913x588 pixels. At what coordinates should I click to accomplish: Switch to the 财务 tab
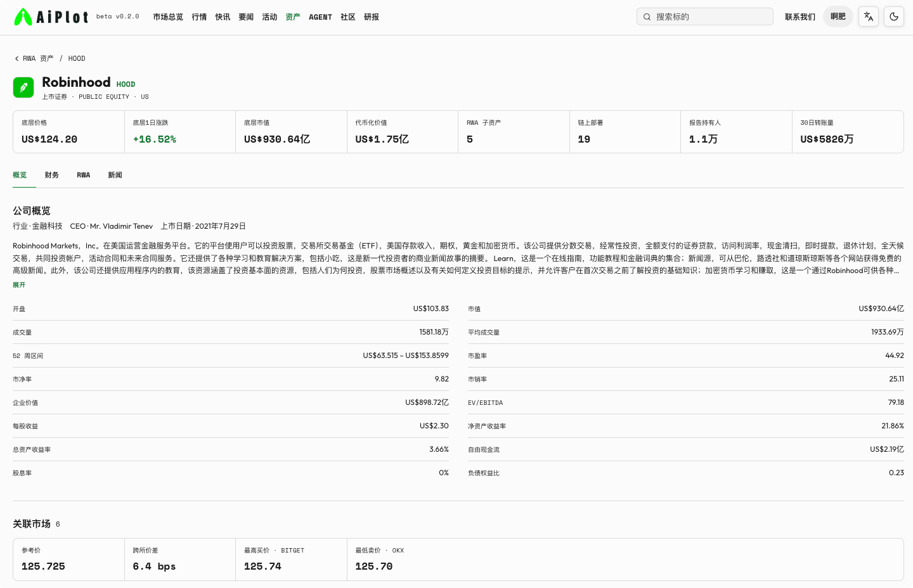52,175
